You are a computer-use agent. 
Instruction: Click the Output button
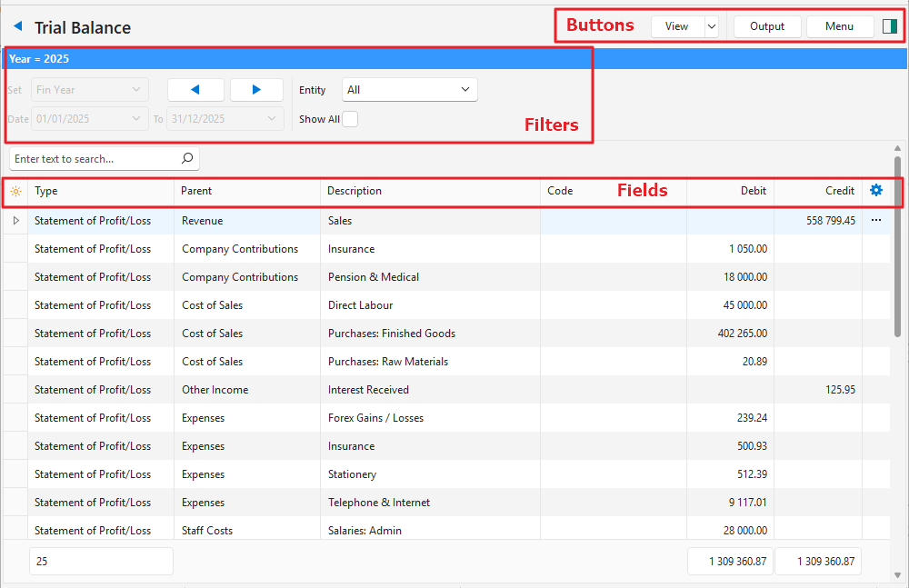766,26
